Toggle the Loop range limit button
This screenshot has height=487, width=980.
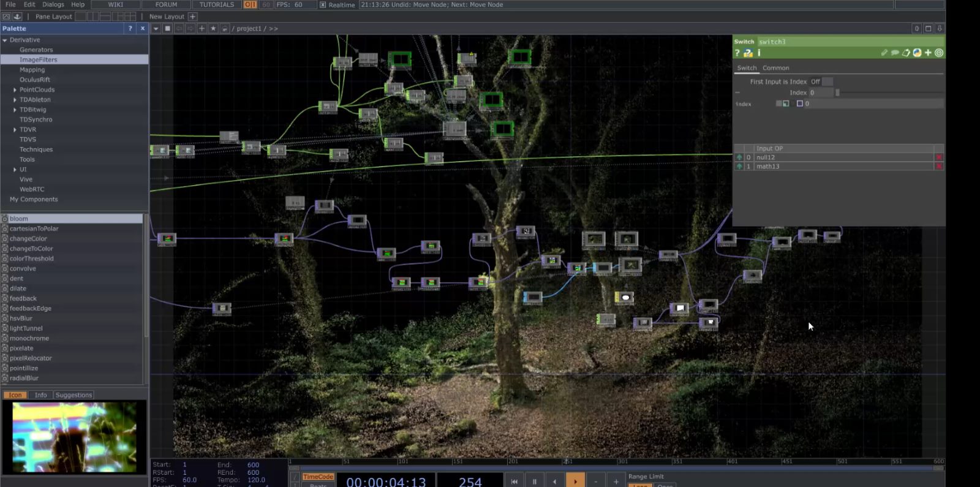(x=640, y=485)
